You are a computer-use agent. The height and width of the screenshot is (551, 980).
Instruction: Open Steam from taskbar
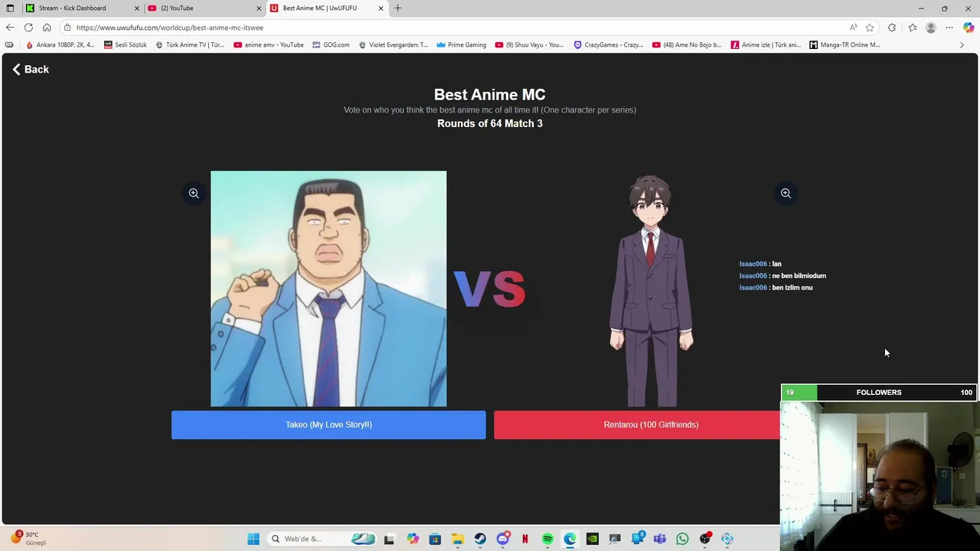(x=480, y=539)
